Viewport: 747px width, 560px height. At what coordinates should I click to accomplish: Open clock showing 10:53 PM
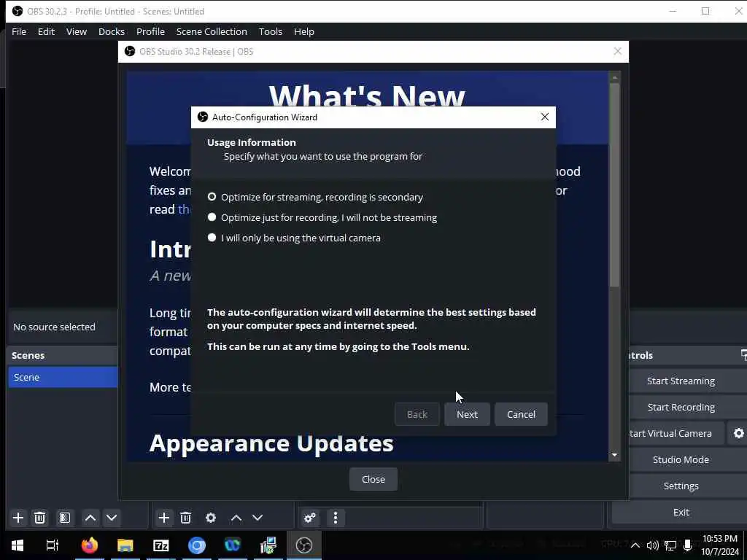click(x=720, y=545)
